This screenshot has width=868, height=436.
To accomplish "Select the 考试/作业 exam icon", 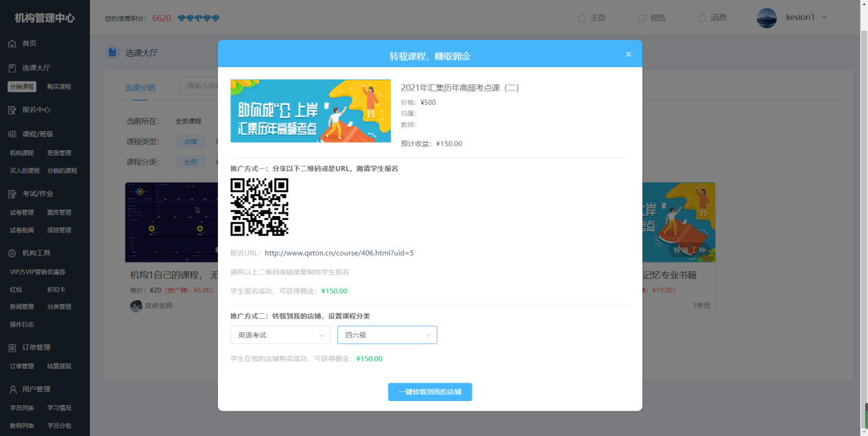I will coord(11,193).
